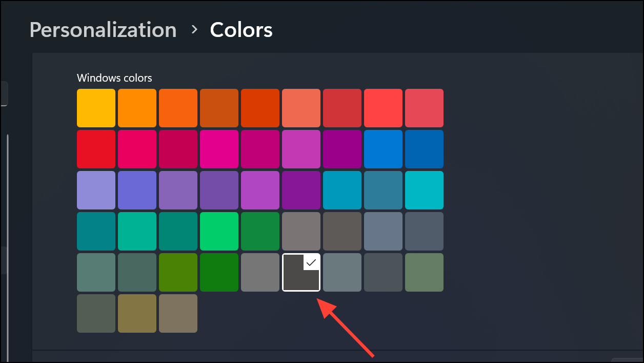Select the dark burnt-orange brown swatch
644x363 pixels.
pyautogui.click(x=219, y=108)
